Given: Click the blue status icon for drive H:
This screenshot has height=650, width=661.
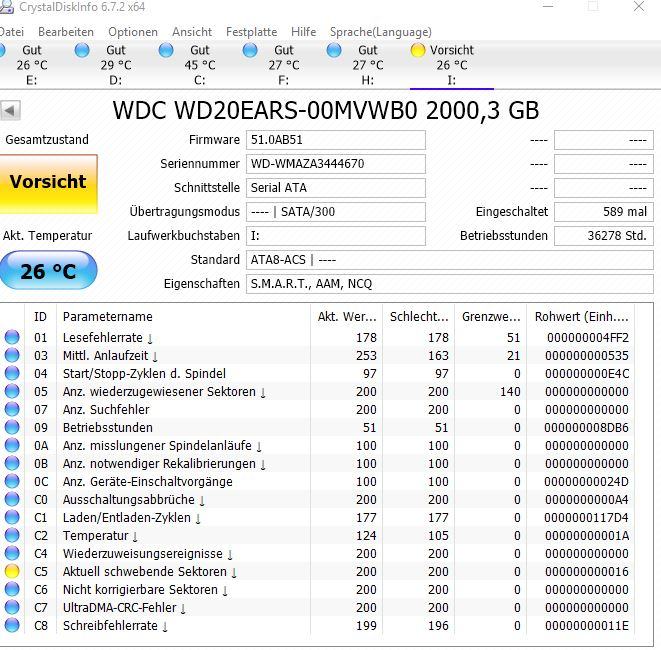Looking at the screenshot, I should tap(334, 50).
